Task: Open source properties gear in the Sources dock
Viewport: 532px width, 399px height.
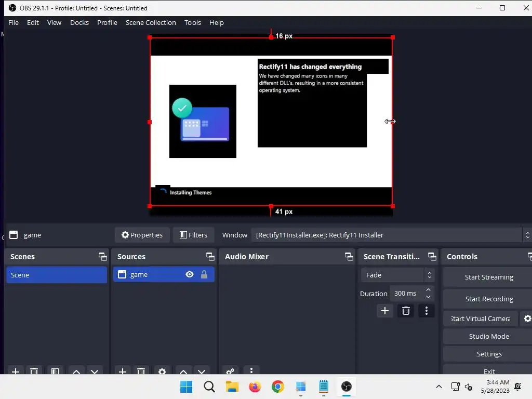Action: click(162, 371)
